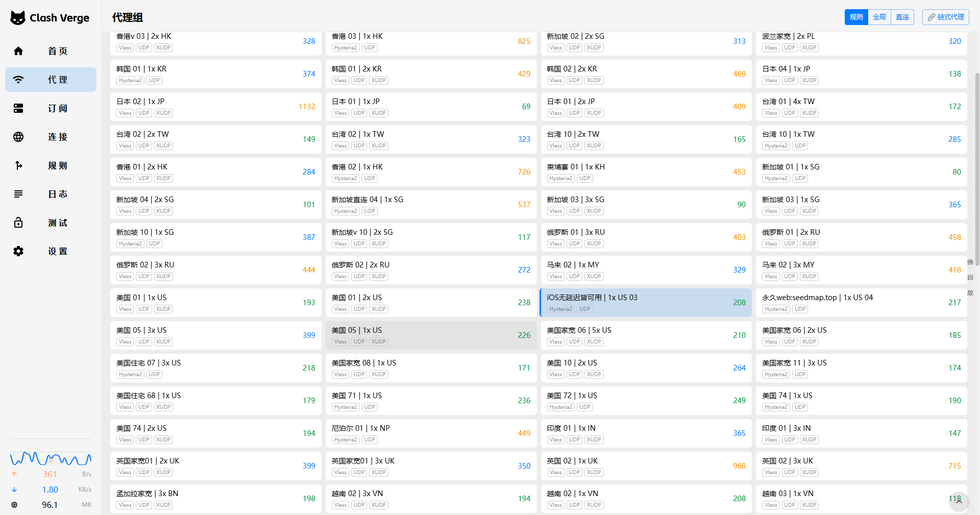
Task: Select proxy iOS无延迟皆可用 | 1x US 03
Action: (x=646, y=303)
